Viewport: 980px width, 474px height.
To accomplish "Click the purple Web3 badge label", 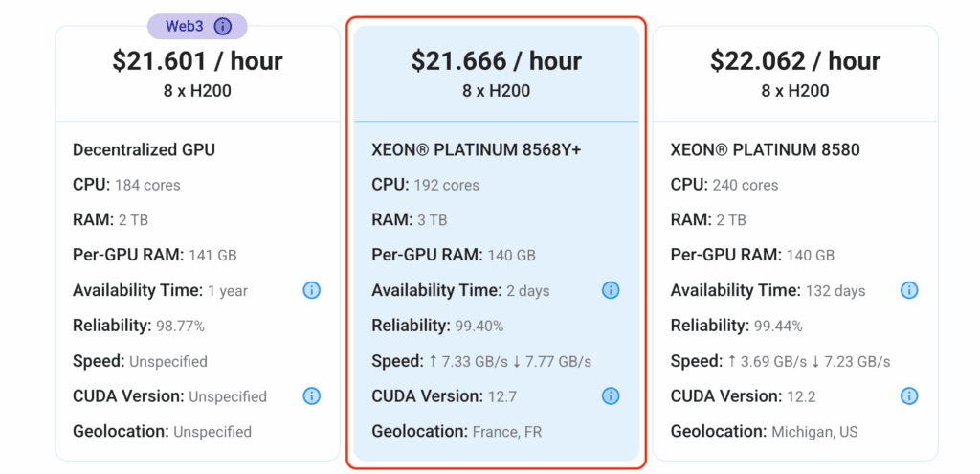I will pos(187,26).
